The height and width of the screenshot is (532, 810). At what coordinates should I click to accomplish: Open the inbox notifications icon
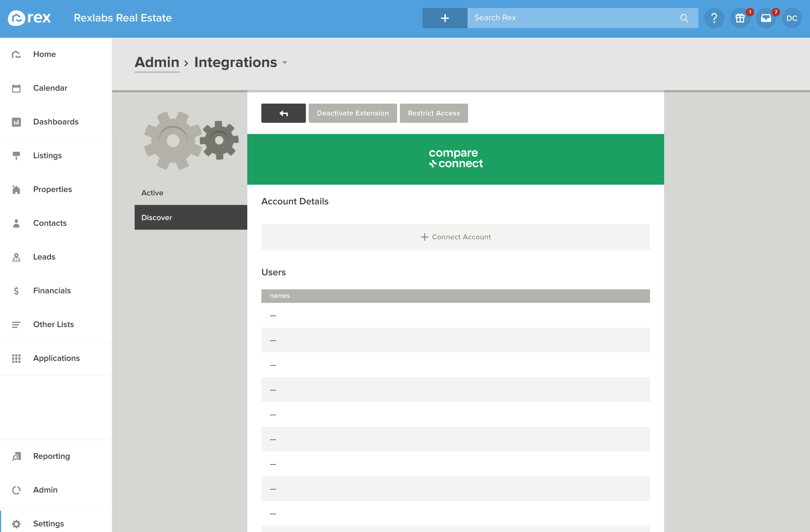point(766,18)
